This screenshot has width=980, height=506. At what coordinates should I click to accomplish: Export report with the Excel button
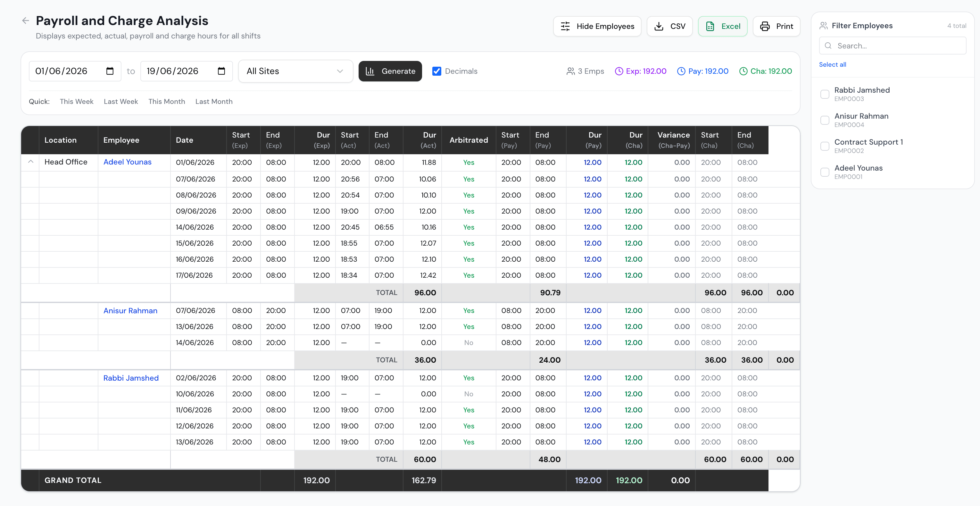tap(722, 26)
